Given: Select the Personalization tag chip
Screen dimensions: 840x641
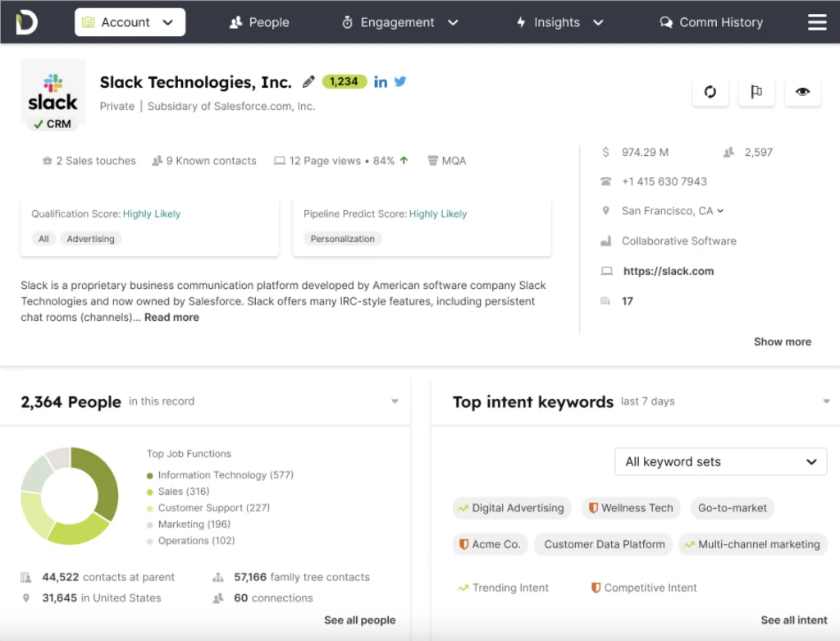Looking at the screenshot, I should click(x=343, y=239).
